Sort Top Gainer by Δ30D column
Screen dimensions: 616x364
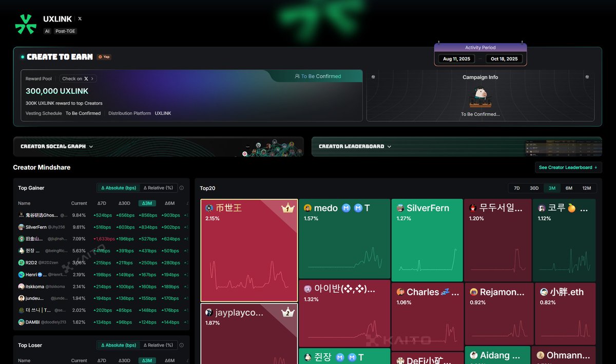coord(125,203)
